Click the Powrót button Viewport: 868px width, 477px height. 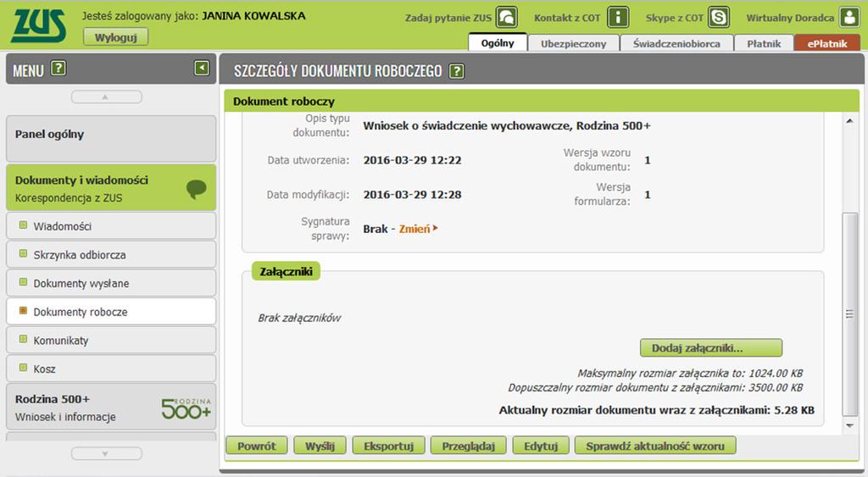pos(256,446)
